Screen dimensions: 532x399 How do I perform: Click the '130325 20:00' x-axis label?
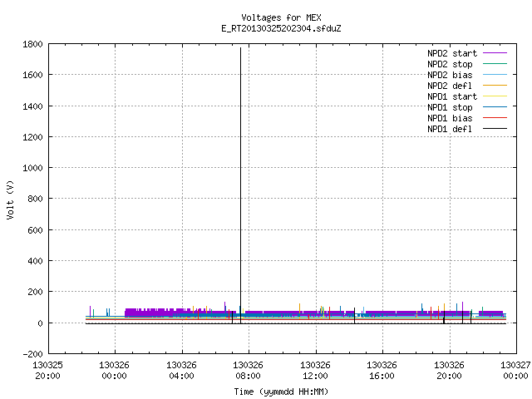tap(48, 371)
